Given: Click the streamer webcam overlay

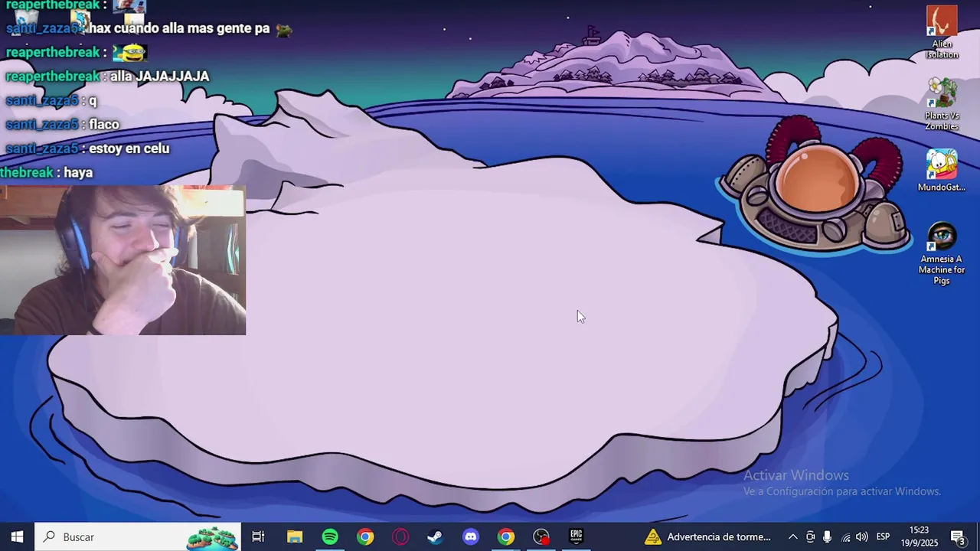Looking at the screenshot, I should pos(122,260).
